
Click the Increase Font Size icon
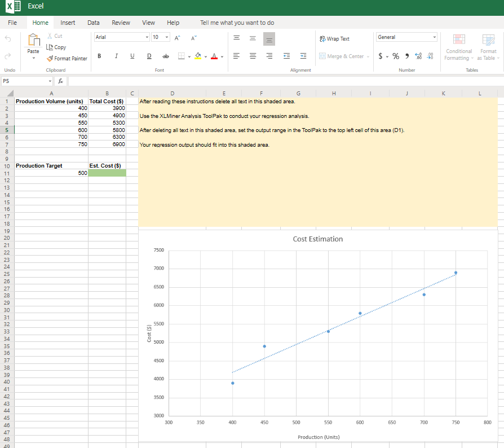tap(177, 38)
